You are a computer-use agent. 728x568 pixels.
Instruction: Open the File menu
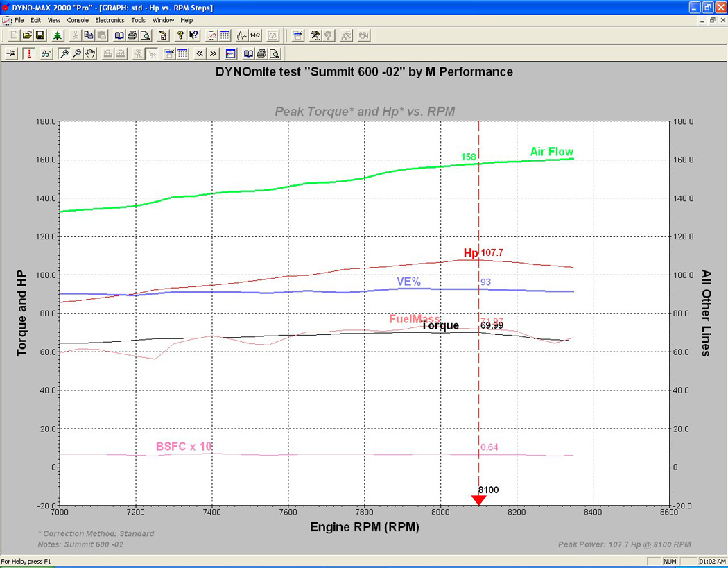click(19, 20)
